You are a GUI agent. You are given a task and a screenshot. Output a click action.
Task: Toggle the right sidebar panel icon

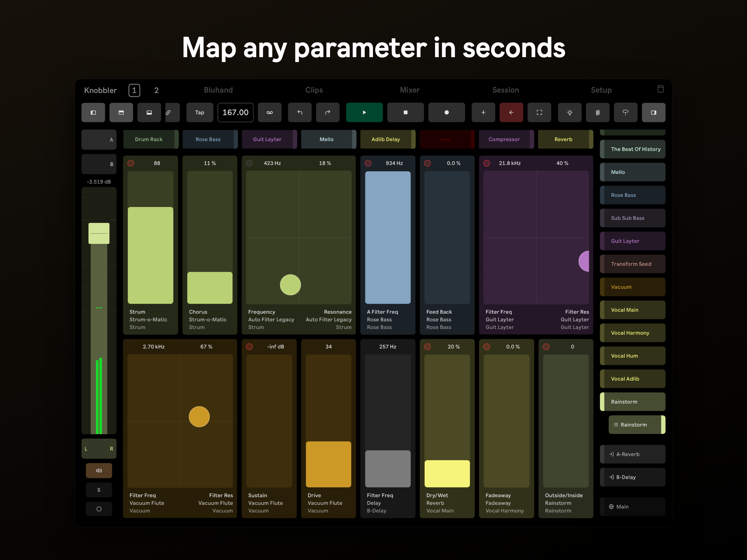point(654,112)
